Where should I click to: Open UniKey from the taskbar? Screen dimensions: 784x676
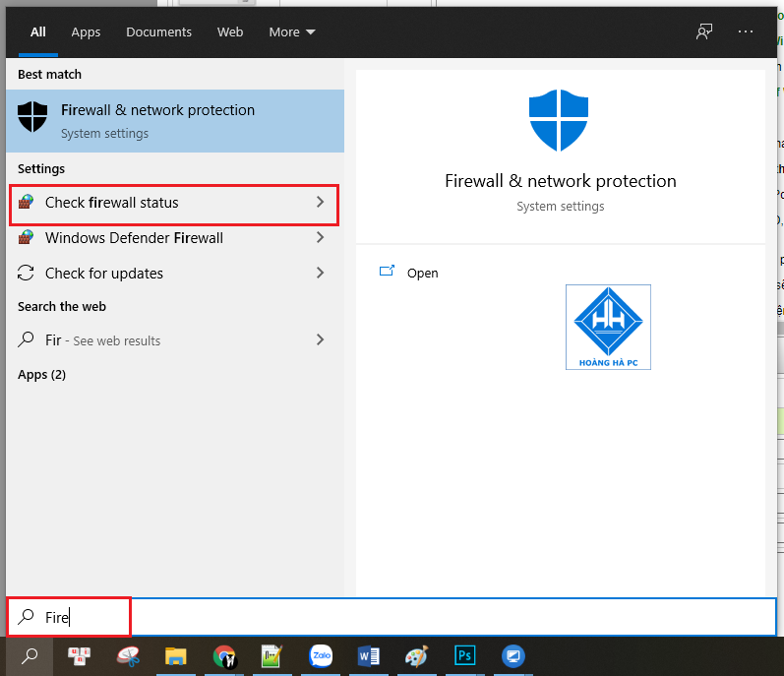pyautogui.click(x=79, y=656)
